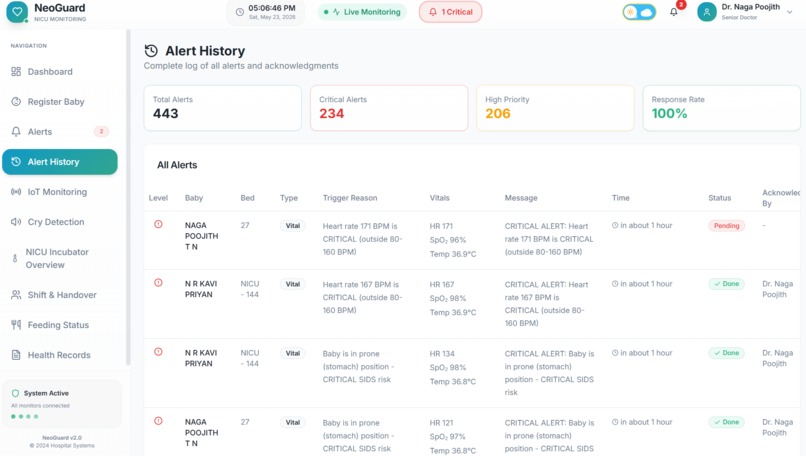Select the Total Alerts 443 card
Image resolution: width=806 pixels, height=456 pixels.
pyautogui.click(x=223, y=108)
